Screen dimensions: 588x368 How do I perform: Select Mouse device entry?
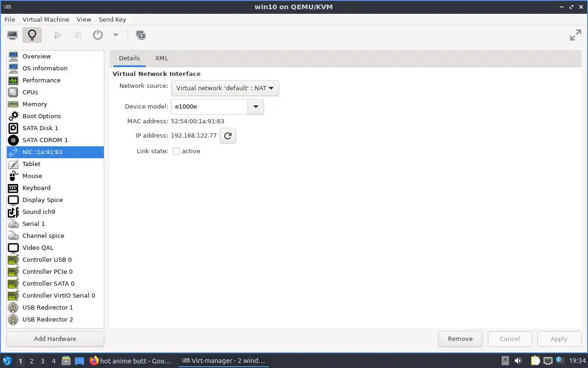click(55, 176)
